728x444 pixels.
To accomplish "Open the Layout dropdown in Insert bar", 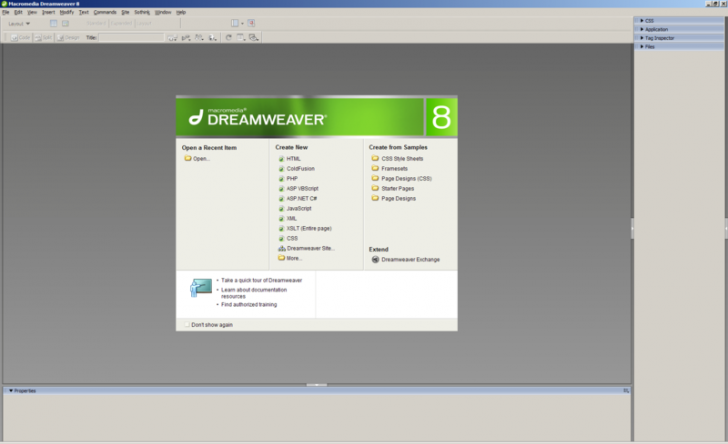I will 18,23.
